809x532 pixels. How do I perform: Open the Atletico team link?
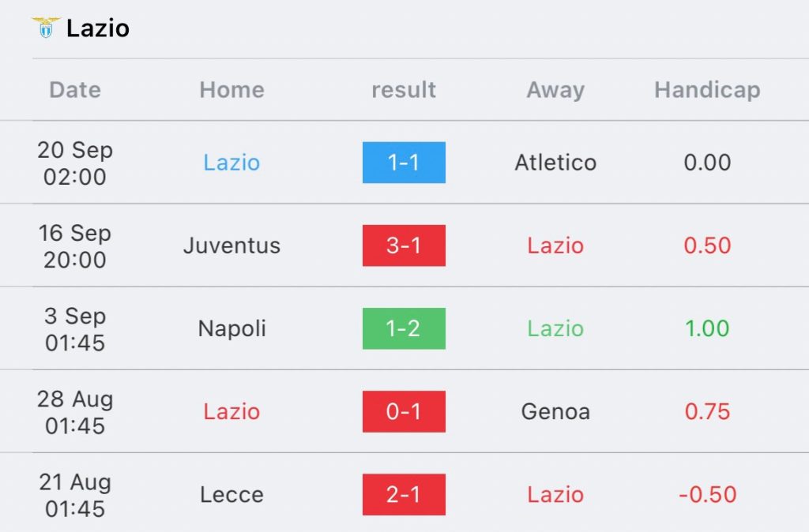[x=555, y=163]
